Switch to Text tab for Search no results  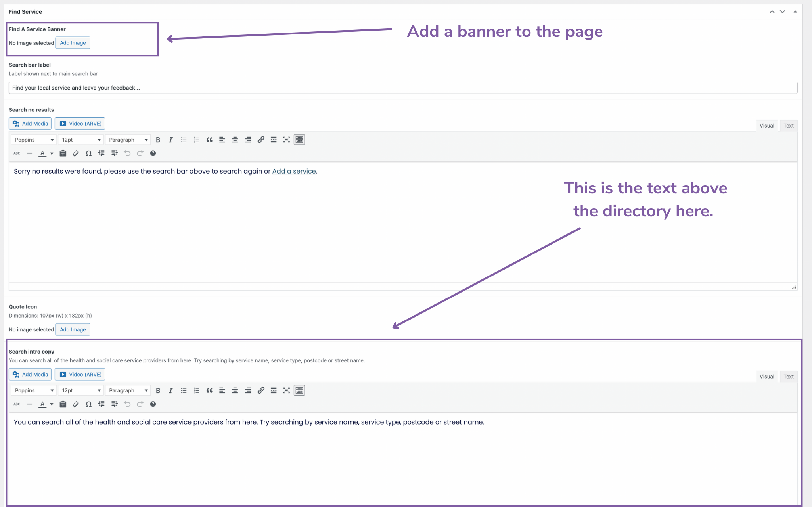tap(788, 126)
